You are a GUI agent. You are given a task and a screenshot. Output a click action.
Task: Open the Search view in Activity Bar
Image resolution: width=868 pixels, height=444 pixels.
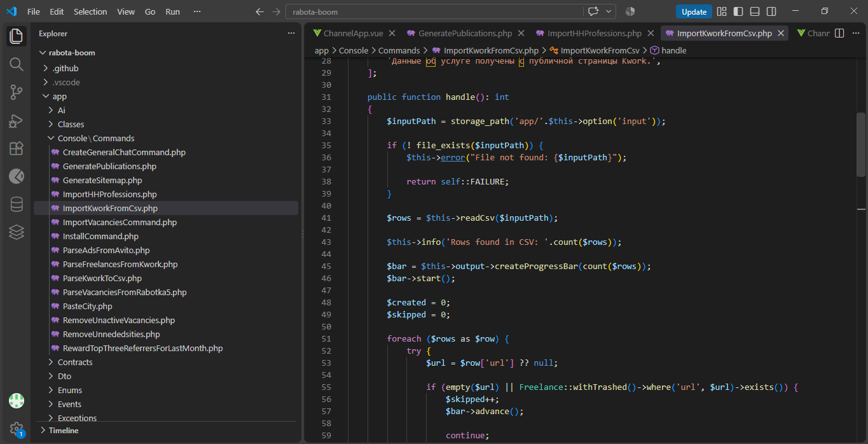[17, 64]
